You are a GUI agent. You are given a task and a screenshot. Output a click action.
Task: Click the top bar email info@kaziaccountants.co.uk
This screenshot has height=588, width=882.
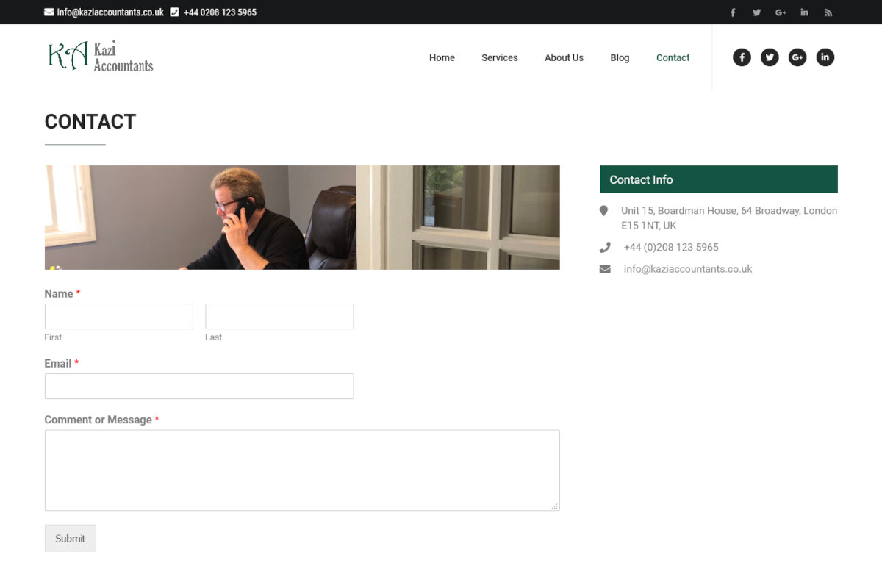coord(110,12)
